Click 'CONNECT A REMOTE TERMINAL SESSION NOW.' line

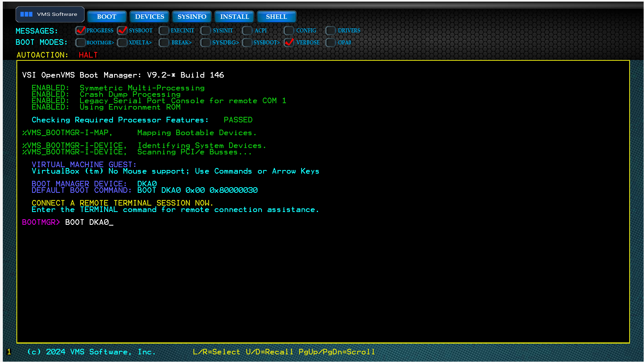[x=123, y=203]
